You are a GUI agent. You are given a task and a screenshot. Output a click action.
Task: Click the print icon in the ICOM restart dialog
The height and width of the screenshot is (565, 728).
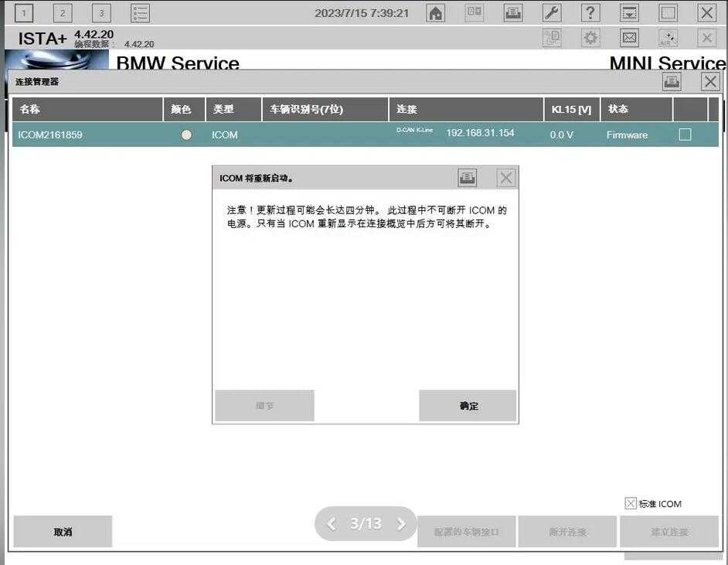pos(467,177)
